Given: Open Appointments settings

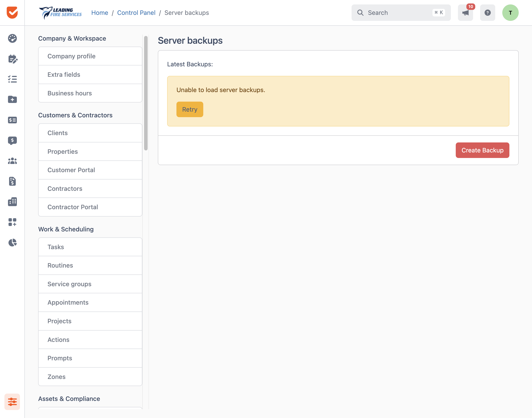Looking at the screenshot, I should pos(90,302).
